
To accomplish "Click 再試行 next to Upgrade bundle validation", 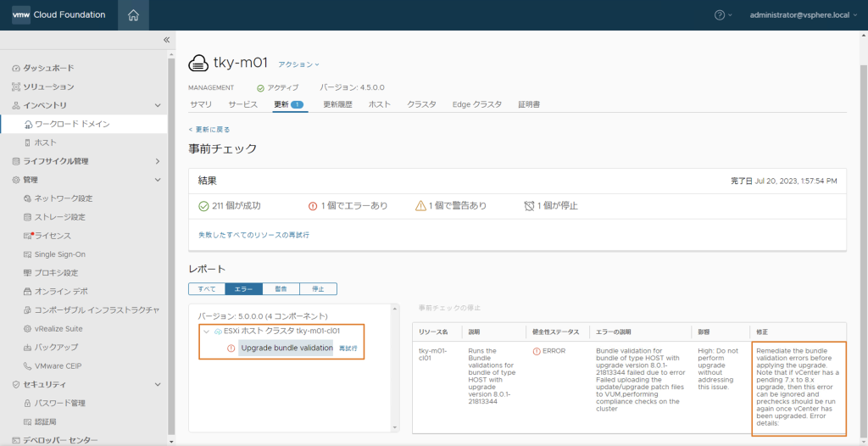I will click(x=348, y=348).
